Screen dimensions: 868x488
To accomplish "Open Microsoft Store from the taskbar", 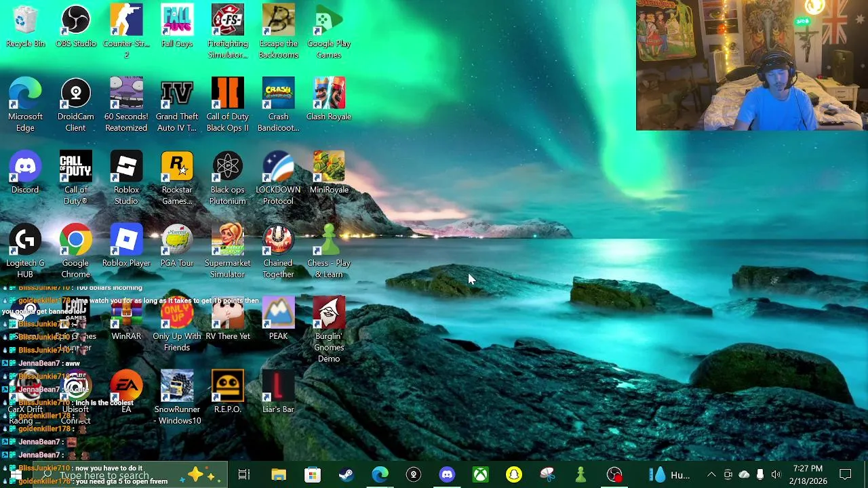I will pos(312,474).
